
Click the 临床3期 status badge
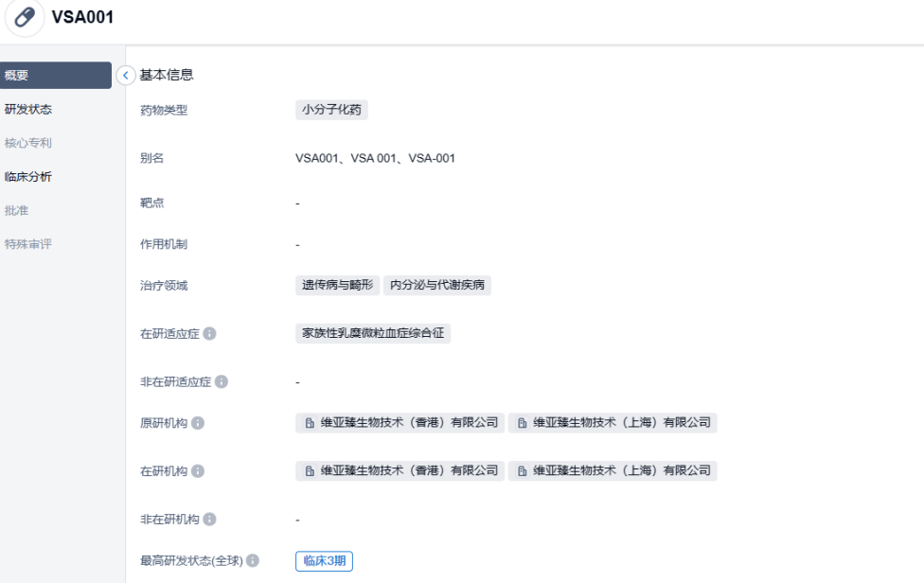click(324, 561)
